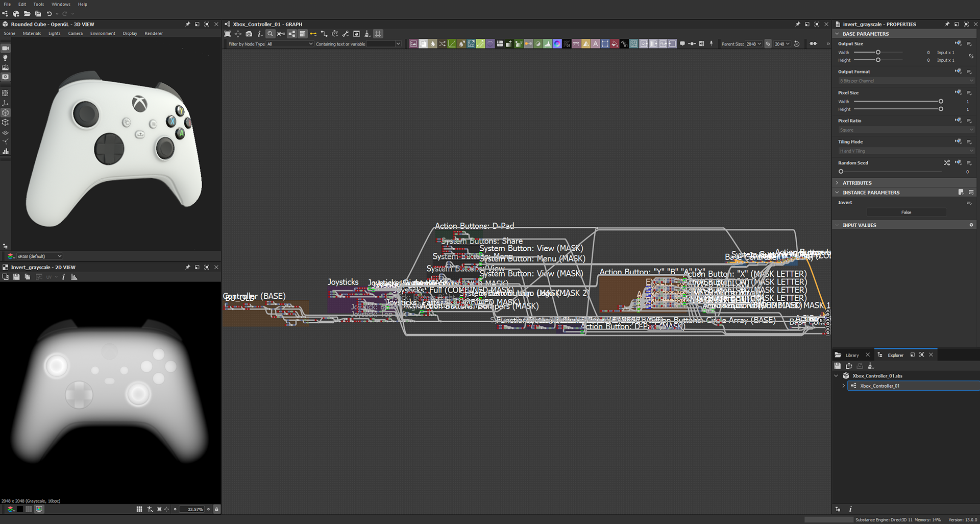Click the camera screenshot icon in graph toolbar

coord(249,34)
